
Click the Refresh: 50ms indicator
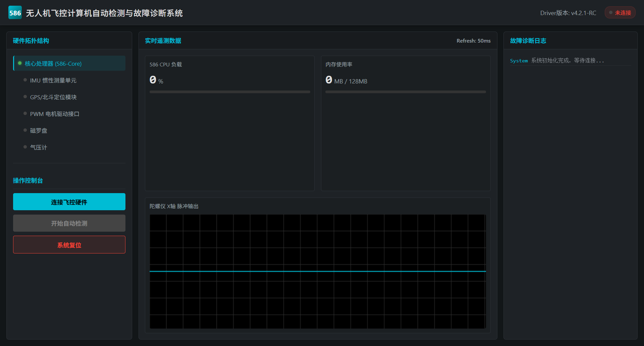pos(473,41)
